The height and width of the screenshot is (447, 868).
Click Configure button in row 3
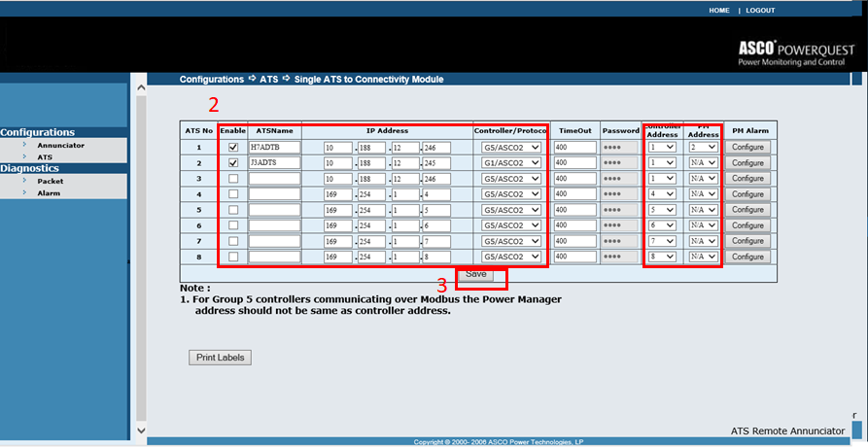747,179
